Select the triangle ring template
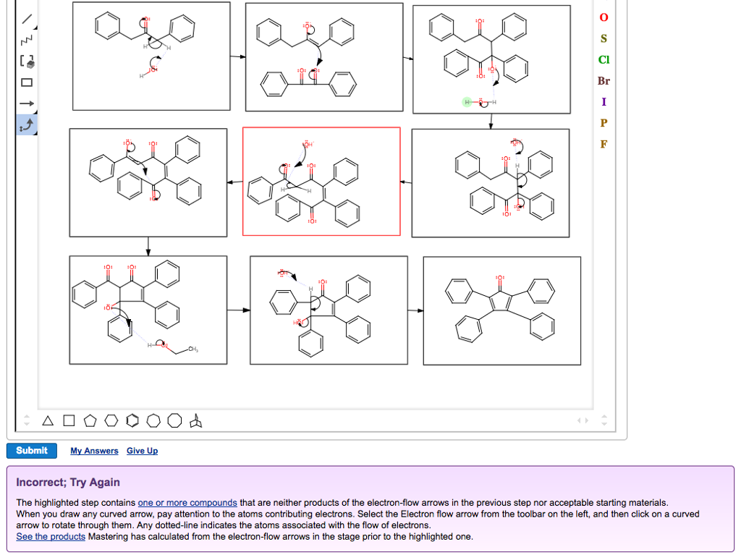The image size is (741, 560). click(x=48, y=420)
